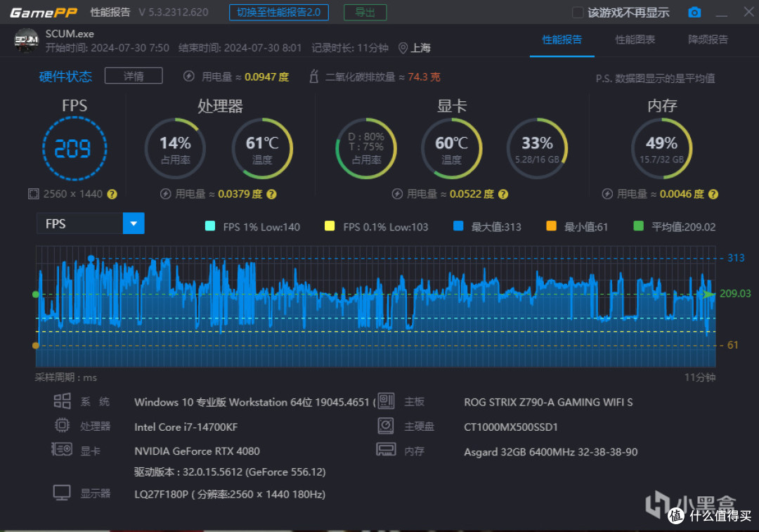Click the blue 最大值 legend swatch
The height and width of the screenshot is (532, 759).
click(458, 226)
